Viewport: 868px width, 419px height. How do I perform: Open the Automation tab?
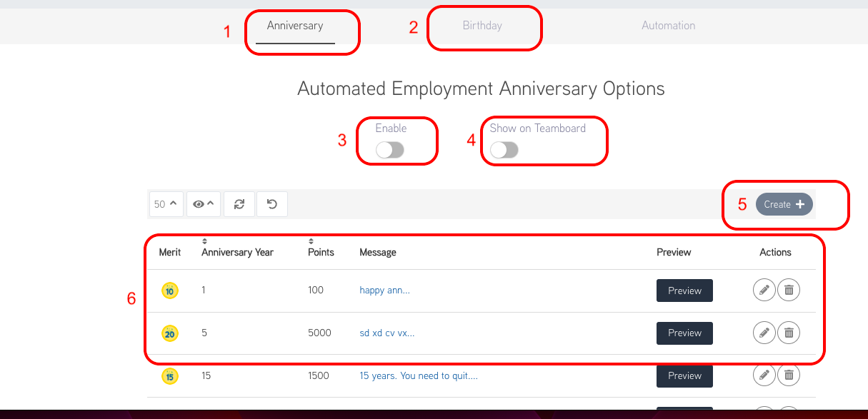669,26
